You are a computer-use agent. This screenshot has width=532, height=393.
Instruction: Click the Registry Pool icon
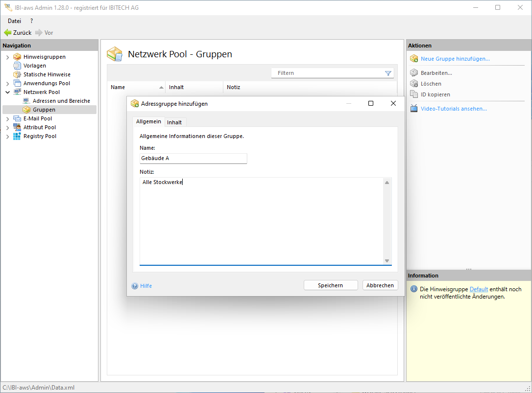[17, 136]
